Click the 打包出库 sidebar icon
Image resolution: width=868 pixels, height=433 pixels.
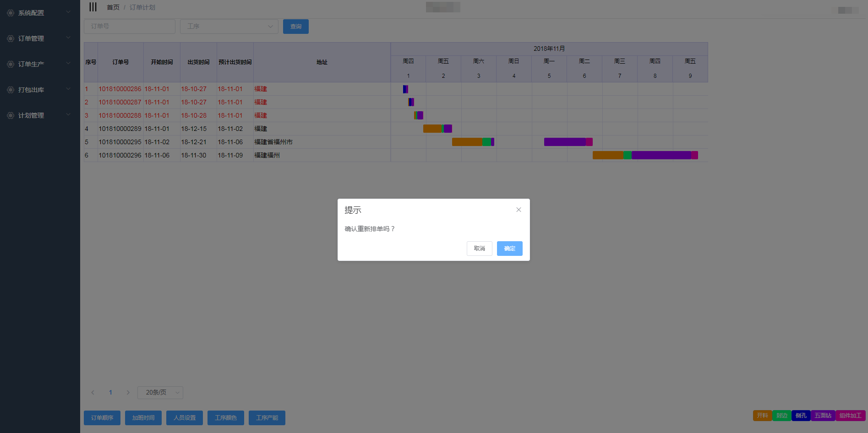(x=11, y=90)
